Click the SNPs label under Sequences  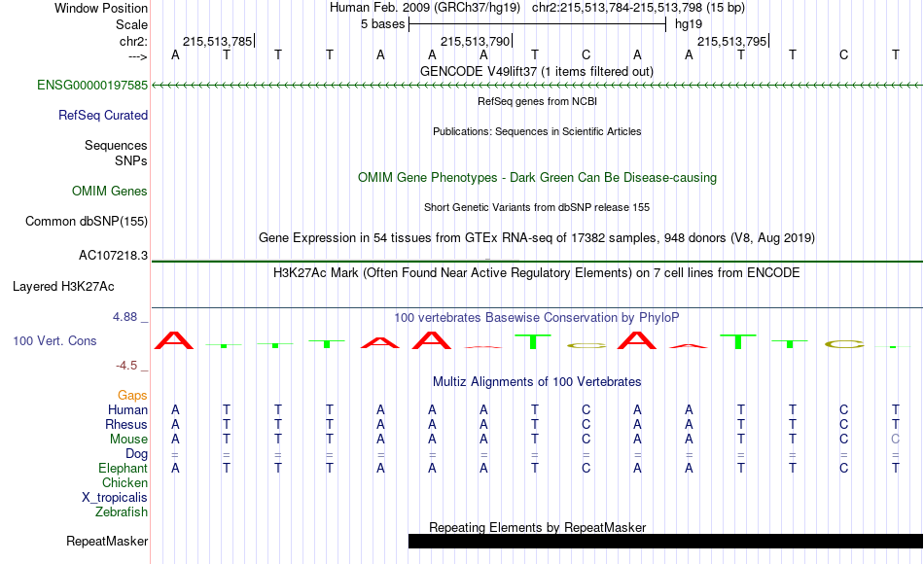coord(131,160)
